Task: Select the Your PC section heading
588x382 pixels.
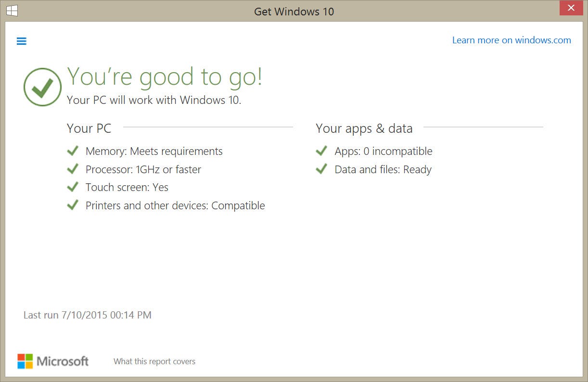Action: [x=89, y=128]
